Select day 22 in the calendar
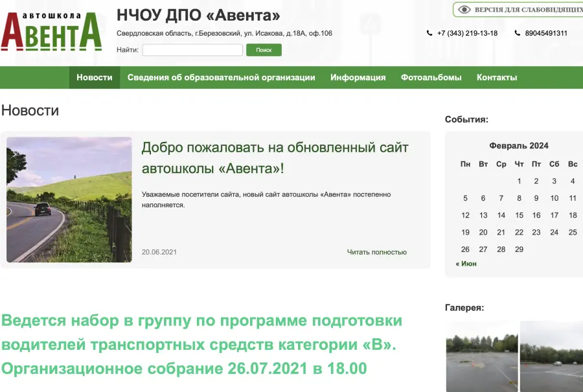This screenshot has width=583, height=392. [x=519, y=232]
